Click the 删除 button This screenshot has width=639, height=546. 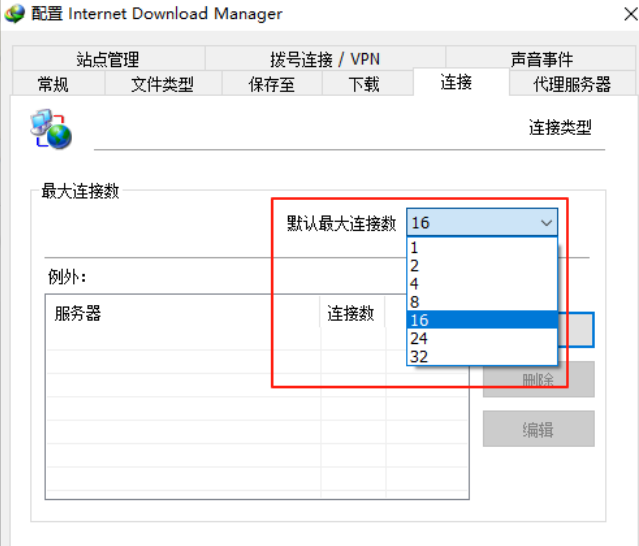[x=538, y=379]
